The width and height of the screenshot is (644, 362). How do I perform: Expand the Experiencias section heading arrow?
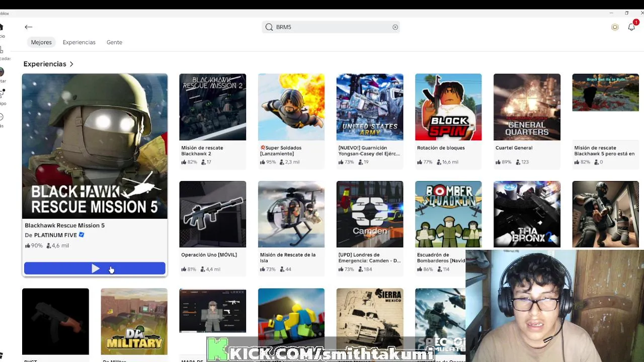tap(71, 64)
